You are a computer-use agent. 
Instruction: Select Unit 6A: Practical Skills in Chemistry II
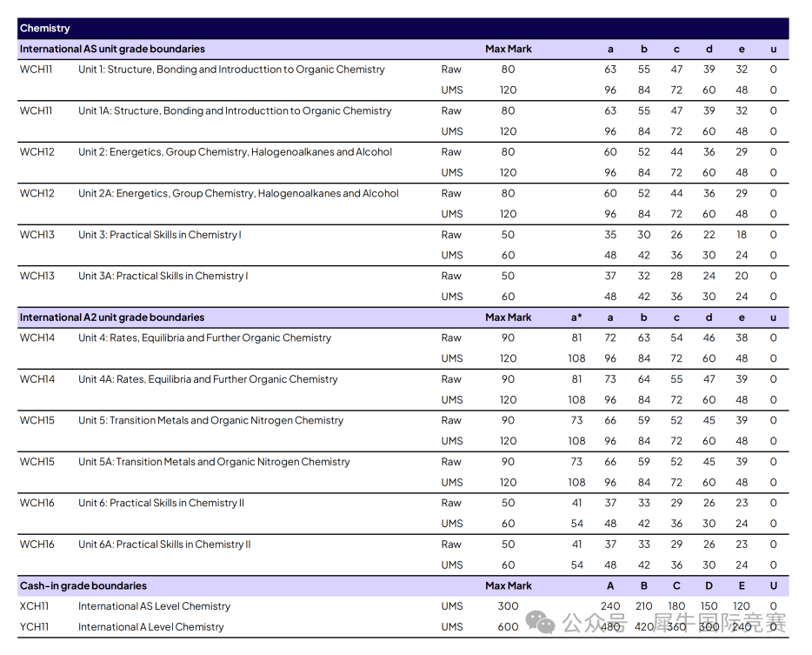click(164, 545)
